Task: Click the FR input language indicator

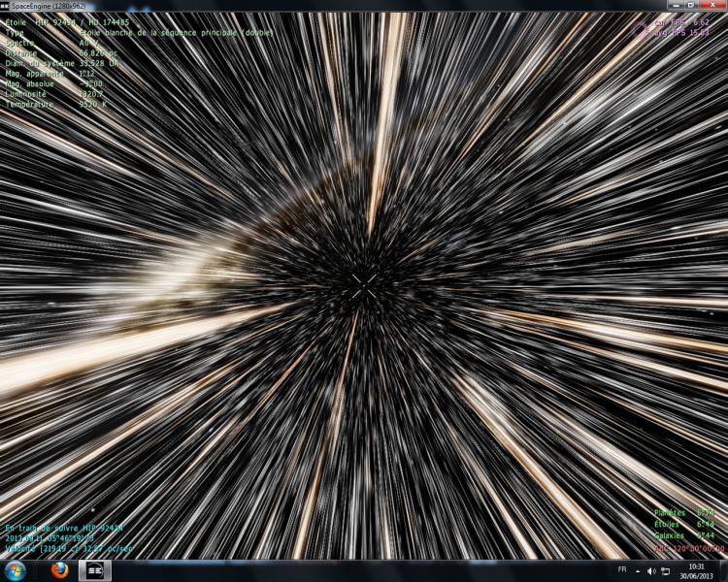Action: [x=622, y=569]
